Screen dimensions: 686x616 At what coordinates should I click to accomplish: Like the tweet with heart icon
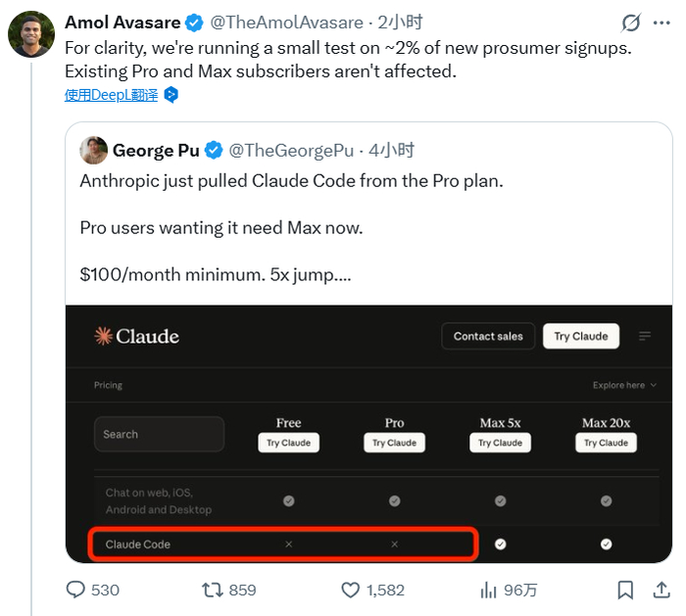click(x=350, y=590)
